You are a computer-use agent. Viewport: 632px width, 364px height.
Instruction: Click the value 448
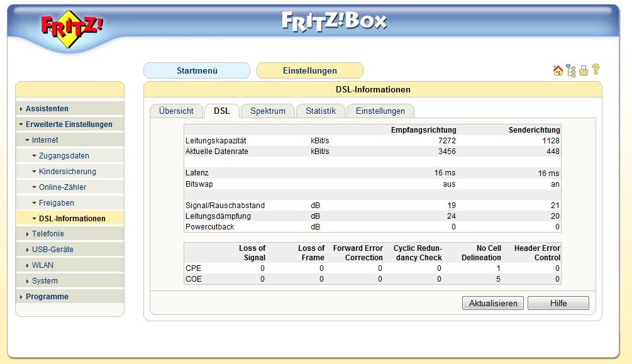pyautogui.click(x=553, y=152)
